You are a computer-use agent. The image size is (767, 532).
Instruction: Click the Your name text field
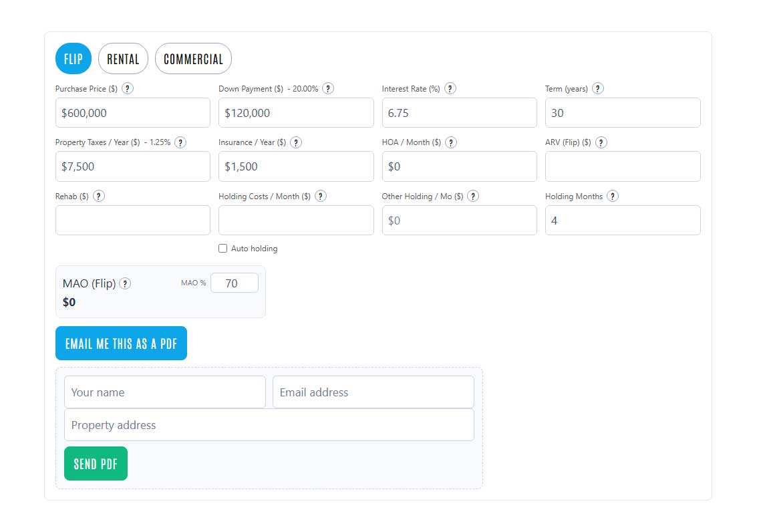click(164, 392)
